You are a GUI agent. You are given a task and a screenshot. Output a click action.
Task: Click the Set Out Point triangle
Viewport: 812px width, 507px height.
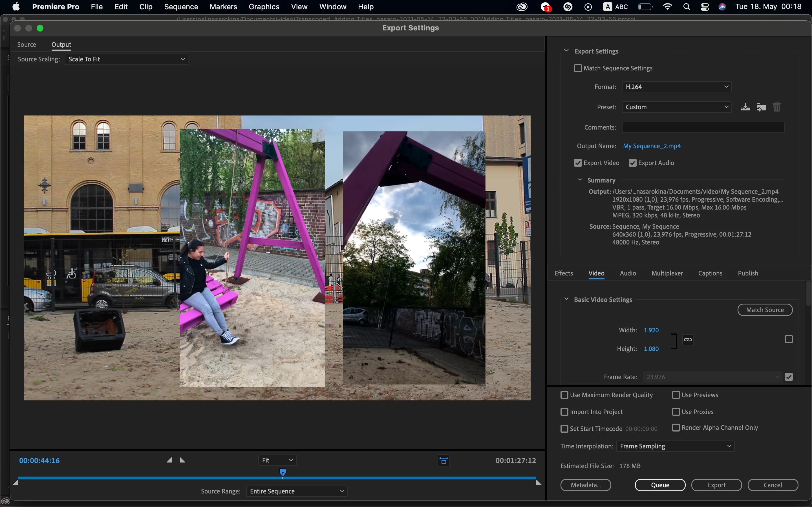coord(182,460)
